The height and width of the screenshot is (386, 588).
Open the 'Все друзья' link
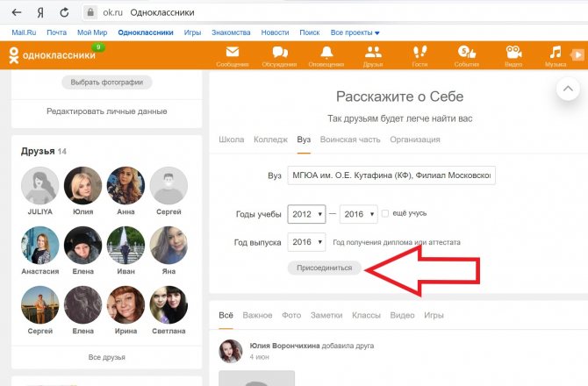[x=107, y=357]
